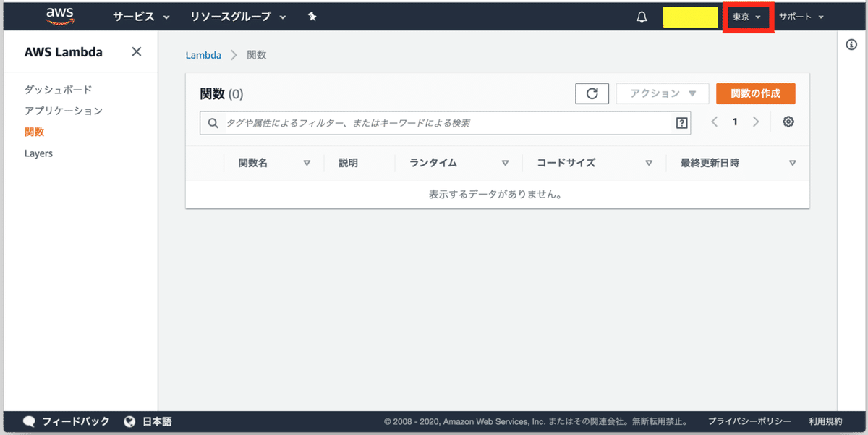Click the search help question mark icon

pos(681,123)
